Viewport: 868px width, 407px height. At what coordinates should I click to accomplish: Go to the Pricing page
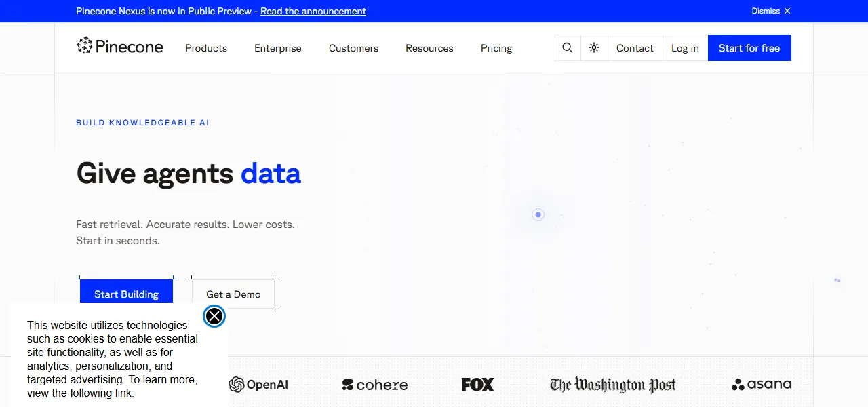pyautogui.click(x=496, y=48)
